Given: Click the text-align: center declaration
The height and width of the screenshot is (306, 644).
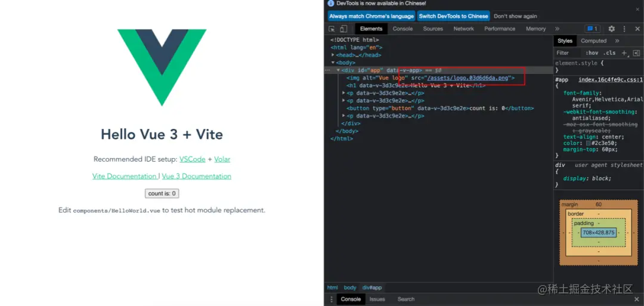Looking at the screenshot, I should (x=594, y=137).
